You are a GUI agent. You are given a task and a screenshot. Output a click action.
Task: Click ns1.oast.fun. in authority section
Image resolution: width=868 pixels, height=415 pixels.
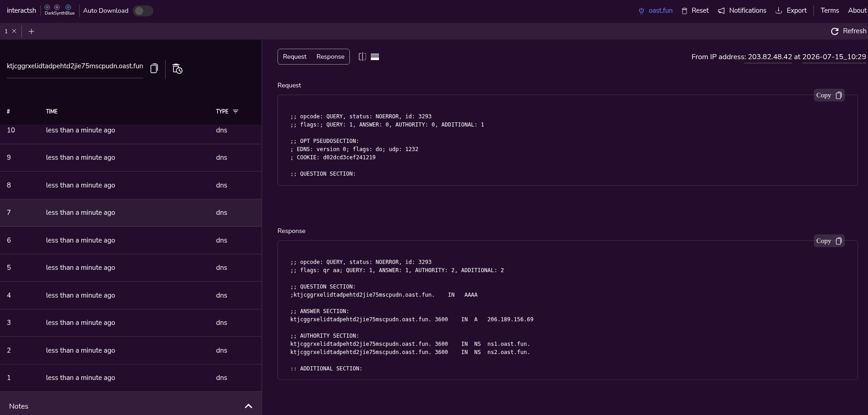(x=509, y=344)
